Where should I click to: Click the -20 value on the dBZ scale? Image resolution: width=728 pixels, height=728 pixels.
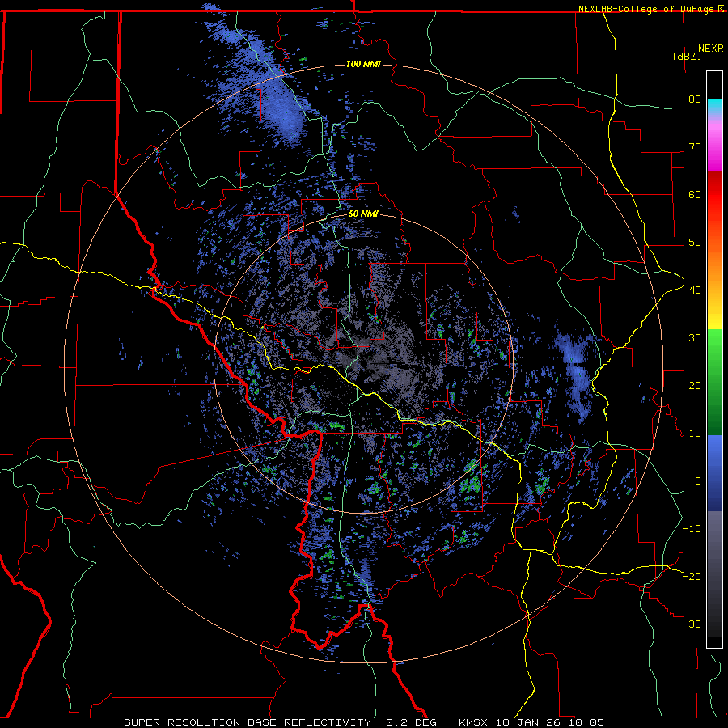coord(692,577)
